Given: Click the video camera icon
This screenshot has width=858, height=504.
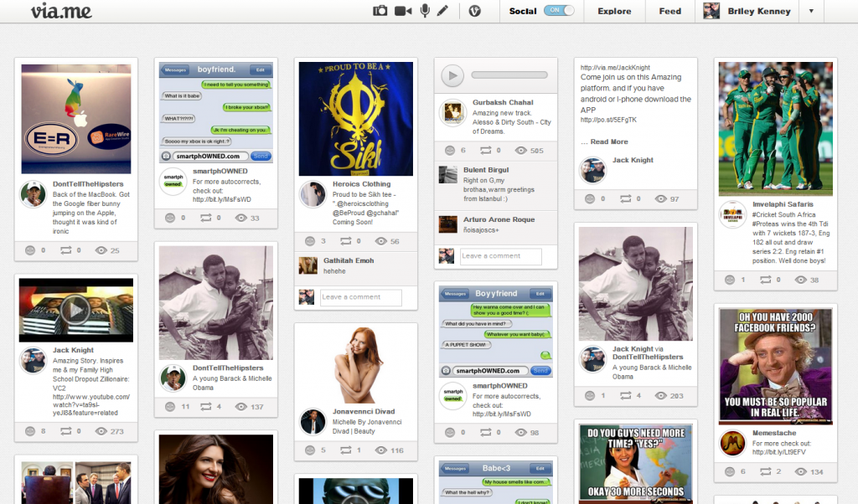Looking at the screenshot, I should pyautogui.click(x=403, y=11).
